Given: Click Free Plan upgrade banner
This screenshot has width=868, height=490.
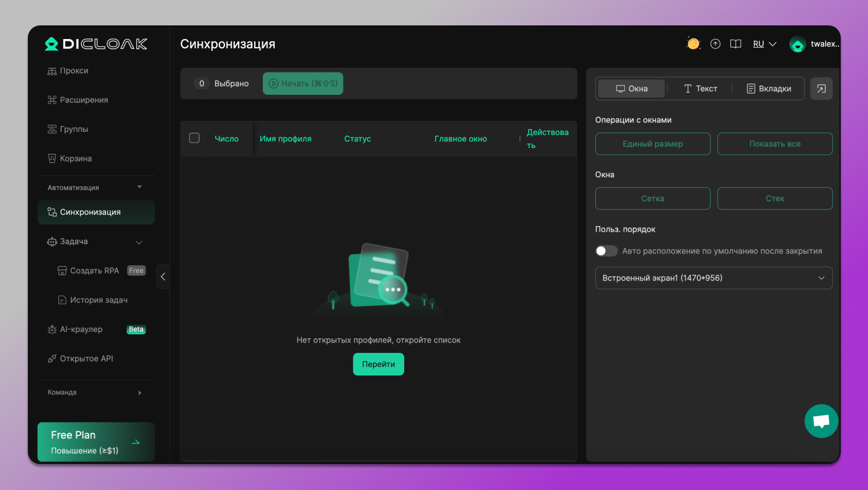Looking at the screenshot, I should 95,442.
